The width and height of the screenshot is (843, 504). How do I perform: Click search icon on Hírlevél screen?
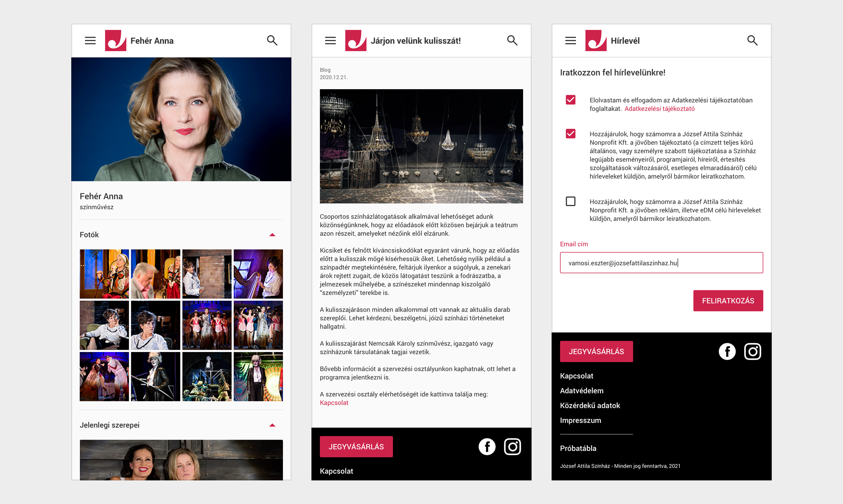coord(753,40)
